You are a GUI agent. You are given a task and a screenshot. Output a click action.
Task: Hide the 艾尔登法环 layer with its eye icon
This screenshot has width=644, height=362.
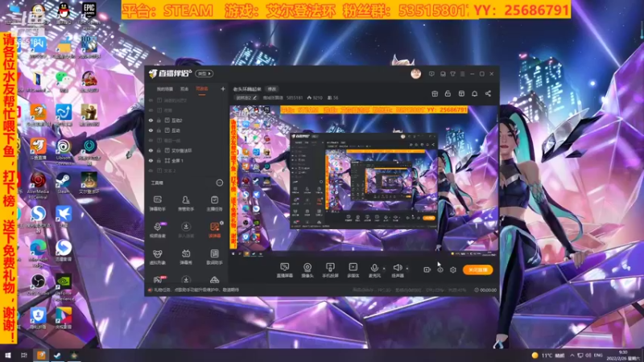click(151, 150)
